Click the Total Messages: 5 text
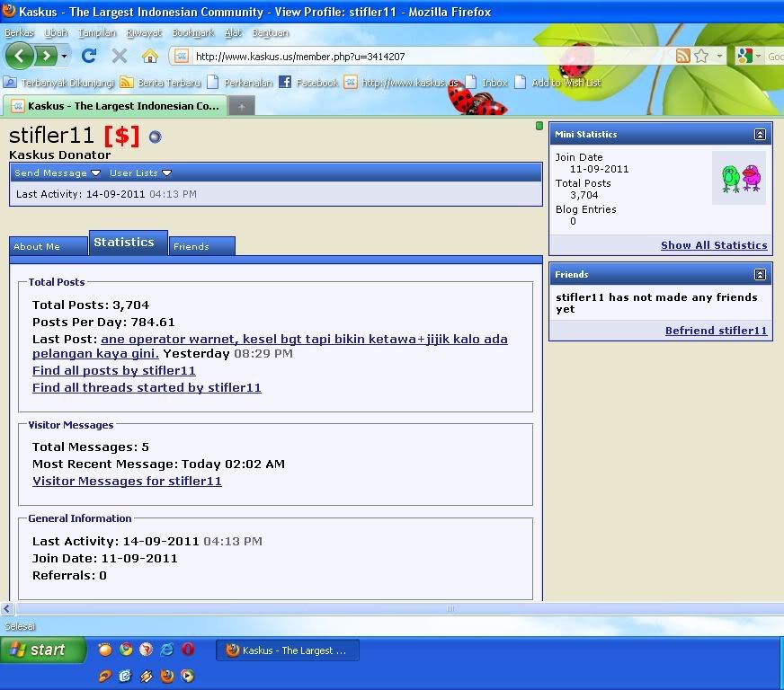 click(x=91, y=447)
